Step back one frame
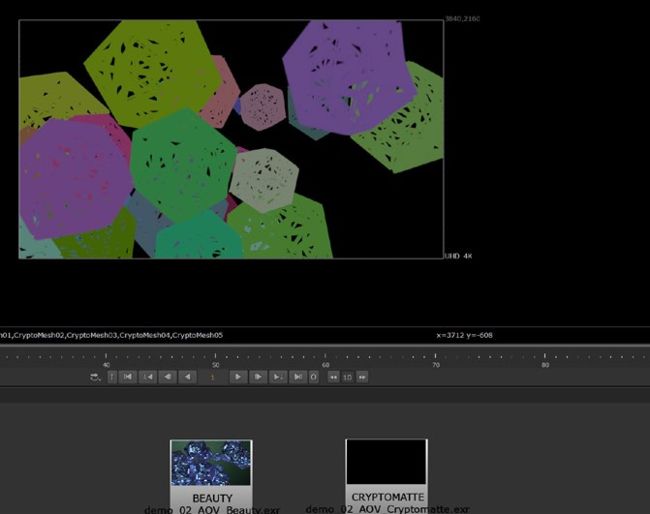Screen dimensions: 650x514 pyautogui.click(x=168, y=377)
